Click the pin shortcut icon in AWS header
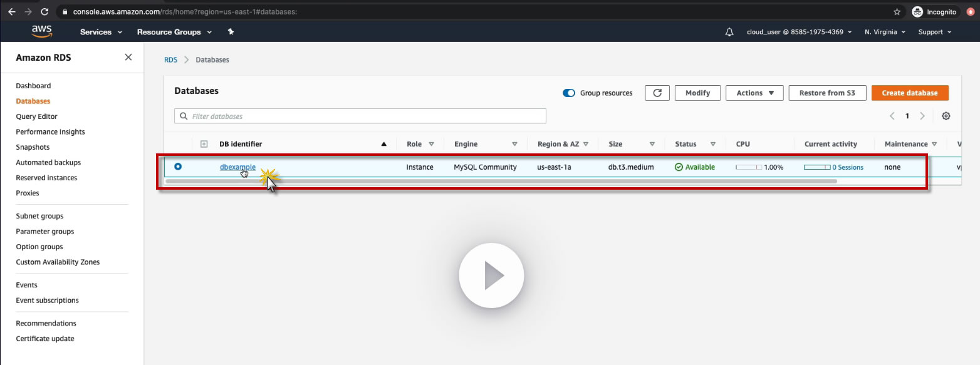This screenshot has width=980, height=365. point(231,32)
